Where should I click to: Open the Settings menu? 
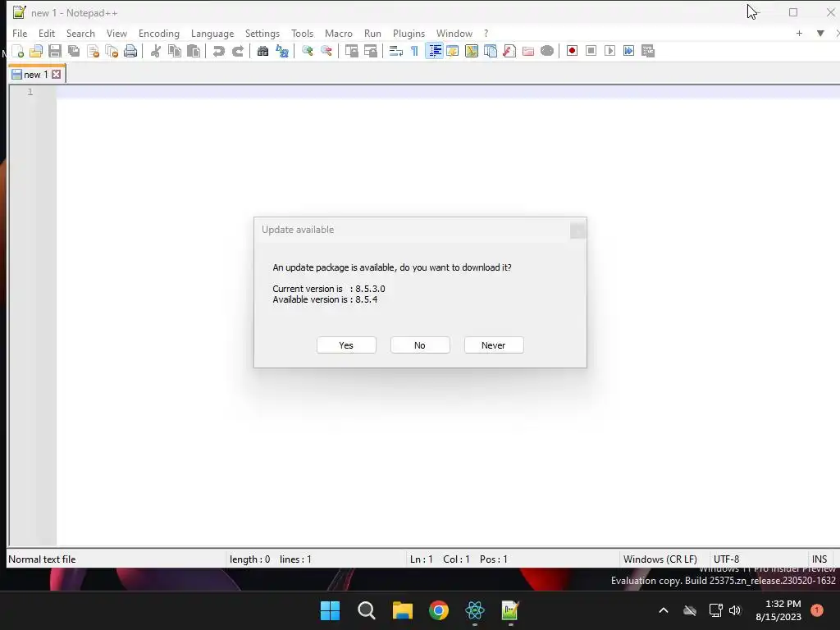(262, 33)
